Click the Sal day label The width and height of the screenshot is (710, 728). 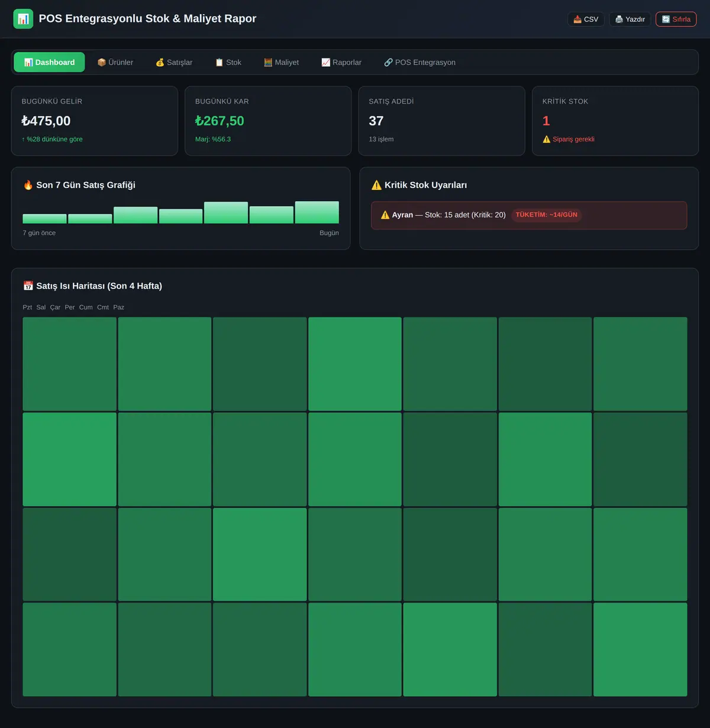41,308
